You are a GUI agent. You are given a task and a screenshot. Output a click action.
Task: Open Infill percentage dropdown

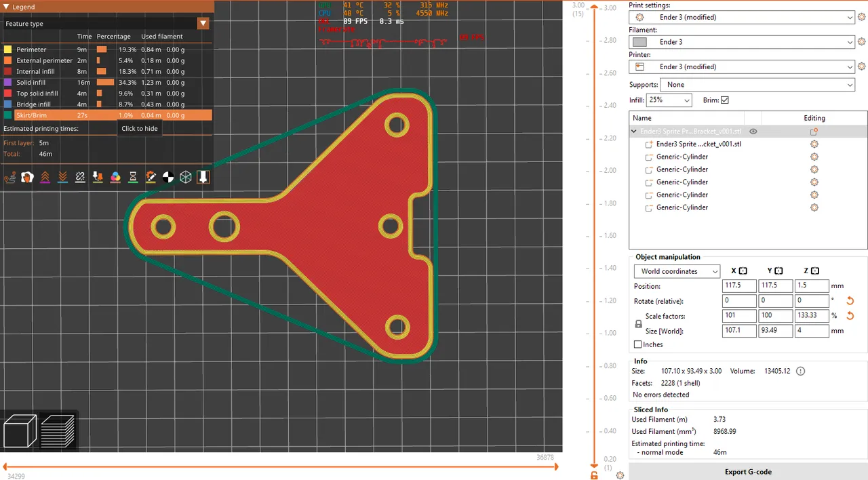click(669, 100)
